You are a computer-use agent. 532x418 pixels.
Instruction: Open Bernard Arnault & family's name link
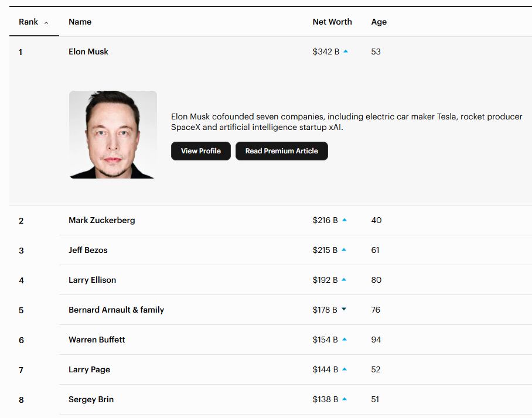point(116,310)
